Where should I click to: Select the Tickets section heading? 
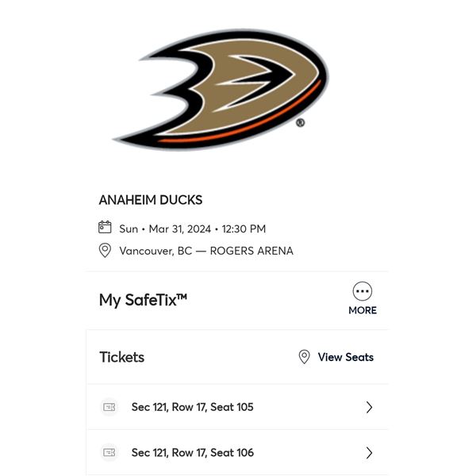point(122,357)
